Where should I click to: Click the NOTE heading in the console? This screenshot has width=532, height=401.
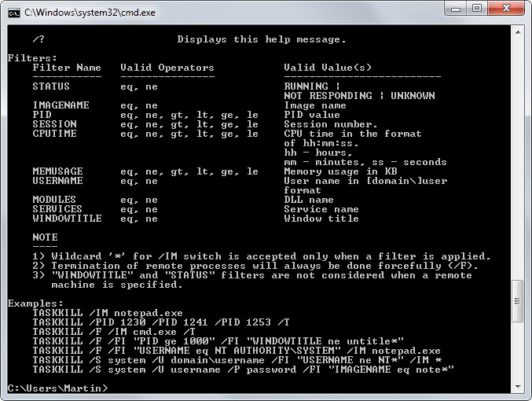45,237
